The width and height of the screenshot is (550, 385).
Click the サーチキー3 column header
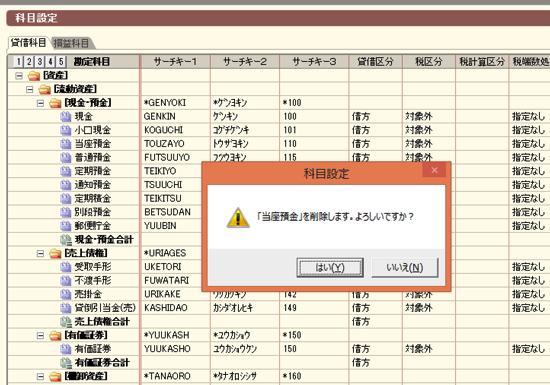[x=314, y=62]
